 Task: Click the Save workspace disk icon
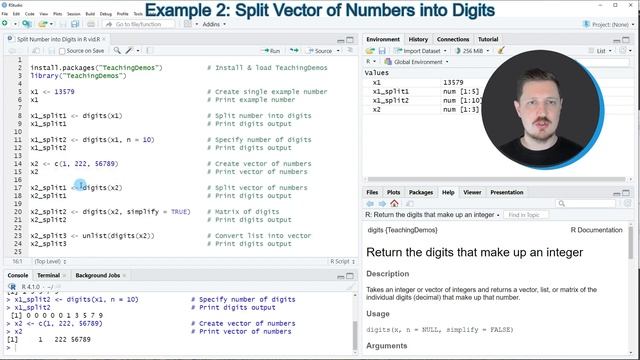click(x=382, y=51)
